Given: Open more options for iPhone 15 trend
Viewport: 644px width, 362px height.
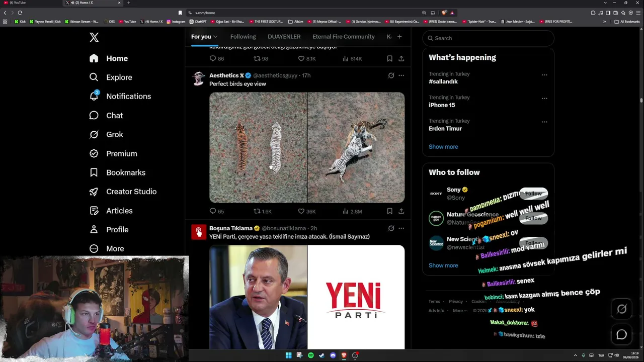Looking at the screenshot, I should point(544,99).
